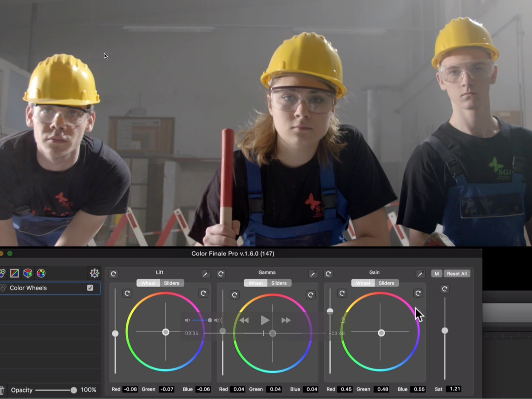This screenshot has width=532, height=399.
Task: Reset the master saturation with circular arrow
Action: (444, 288)
